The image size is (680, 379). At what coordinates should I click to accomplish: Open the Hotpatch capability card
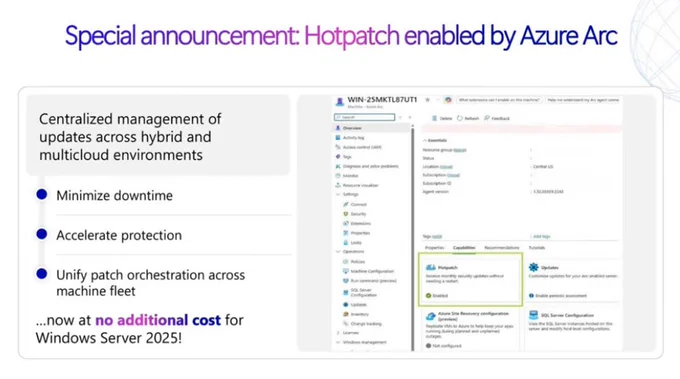pos(471,279)
